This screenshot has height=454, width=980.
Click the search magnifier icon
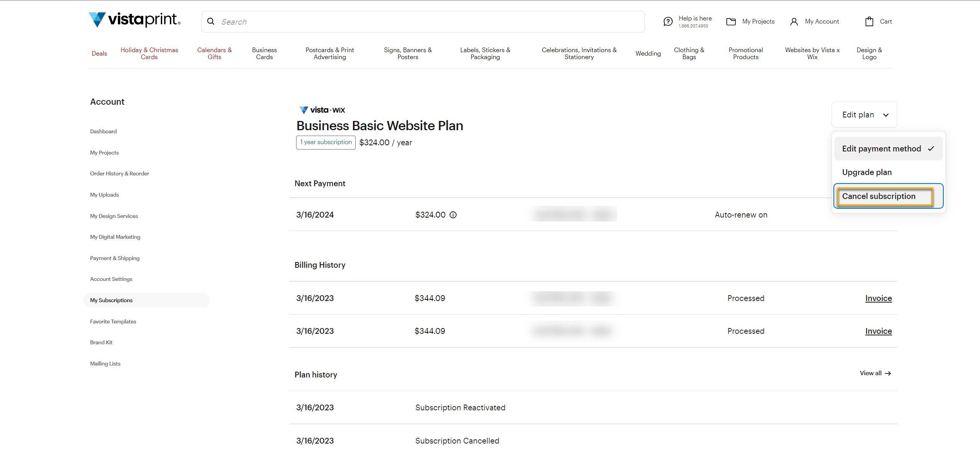coord(211,21)
